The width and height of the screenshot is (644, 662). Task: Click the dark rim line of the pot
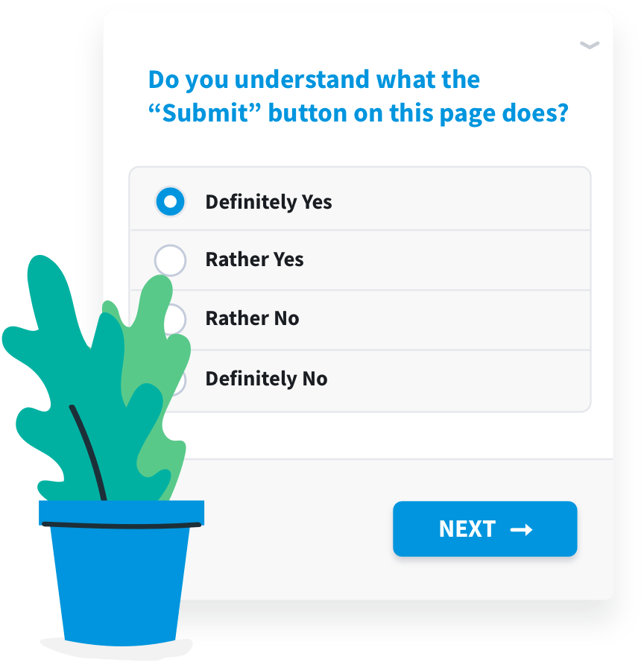pos(119,526)
